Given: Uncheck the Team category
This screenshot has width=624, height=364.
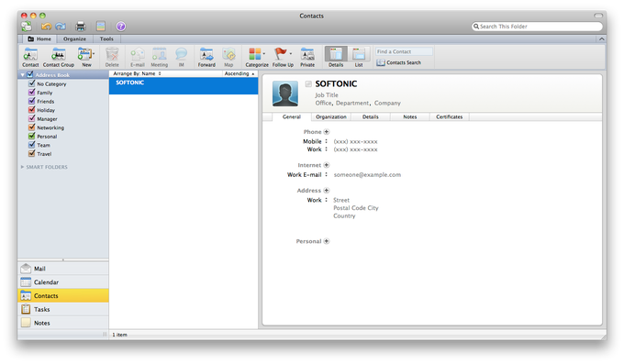Looking at the screenshot, I should (x=32, y=145).
